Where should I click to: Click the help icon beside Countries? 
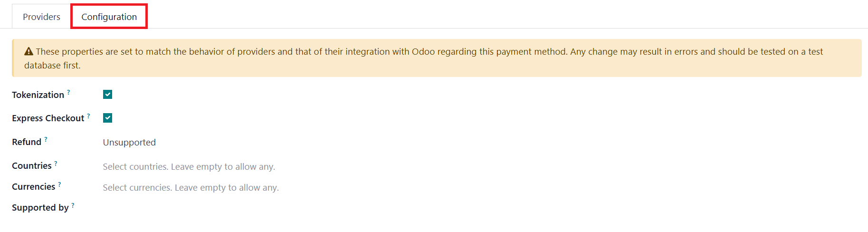click(56, 163)
